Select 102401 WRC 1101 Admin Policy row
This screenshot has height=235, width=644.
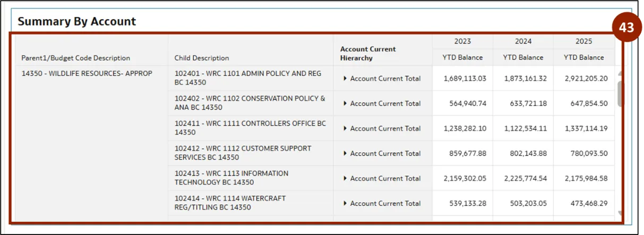pos(248,78)
